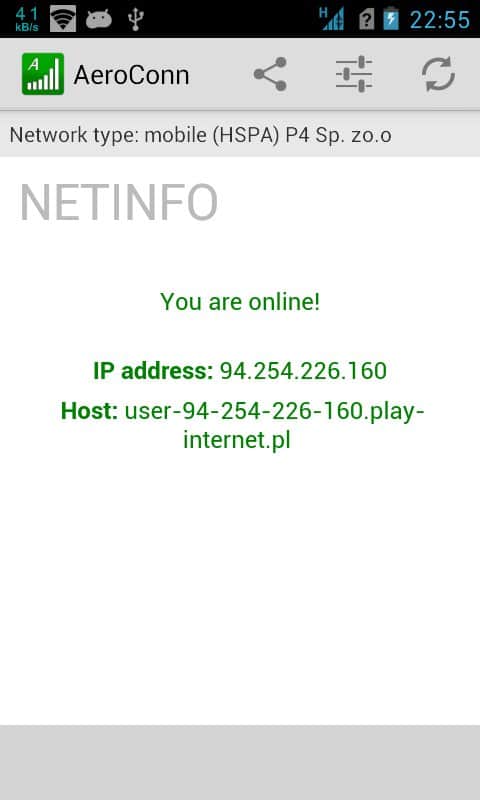This screenshot has height=800, width=480.
Task: Tap the gray bottom bar area
Action: (x=240, y=762)
